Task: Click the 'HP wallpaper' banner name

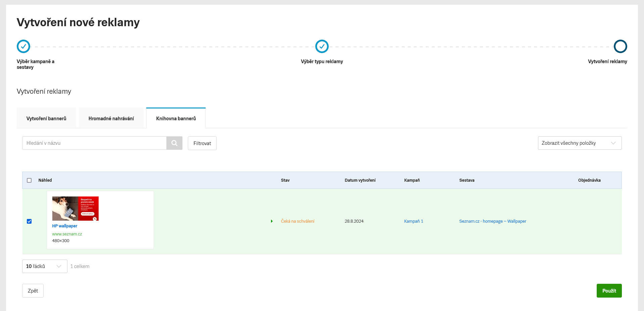Action: coord(65,226)
